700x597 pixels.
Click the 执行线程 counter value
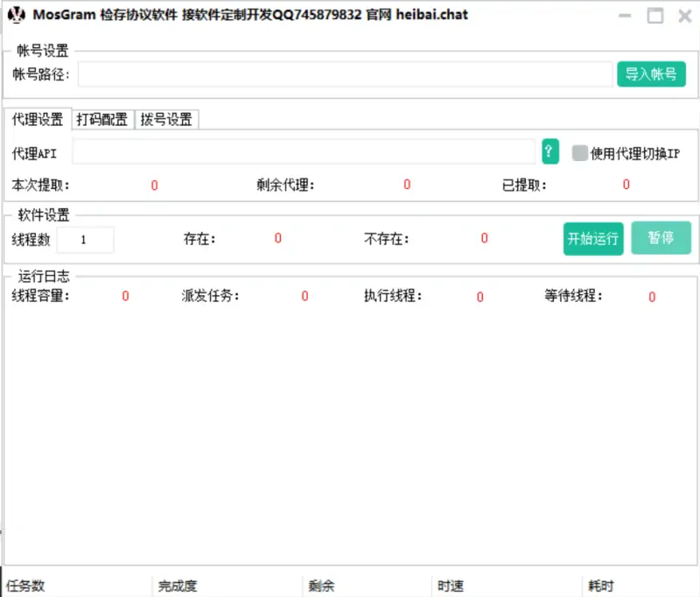pyautogui.click(x=479, y=297)
